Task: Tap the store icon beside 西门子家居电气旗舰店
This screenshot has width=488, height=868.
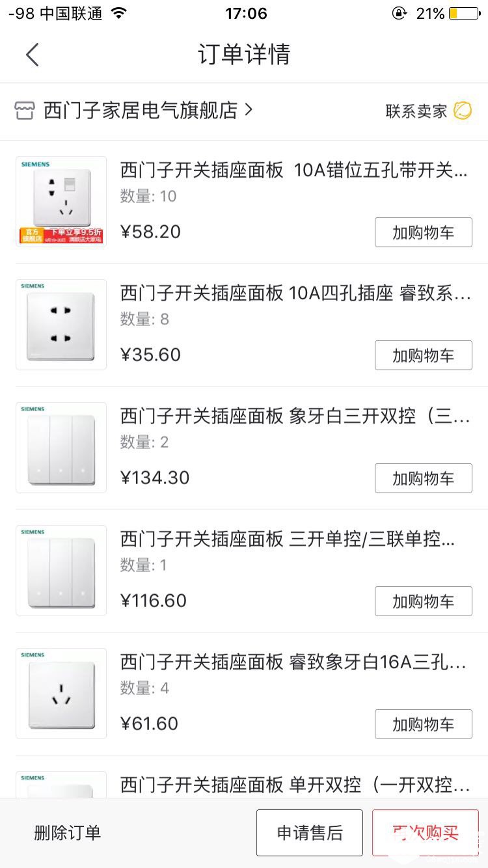Action: pos(24,111)
